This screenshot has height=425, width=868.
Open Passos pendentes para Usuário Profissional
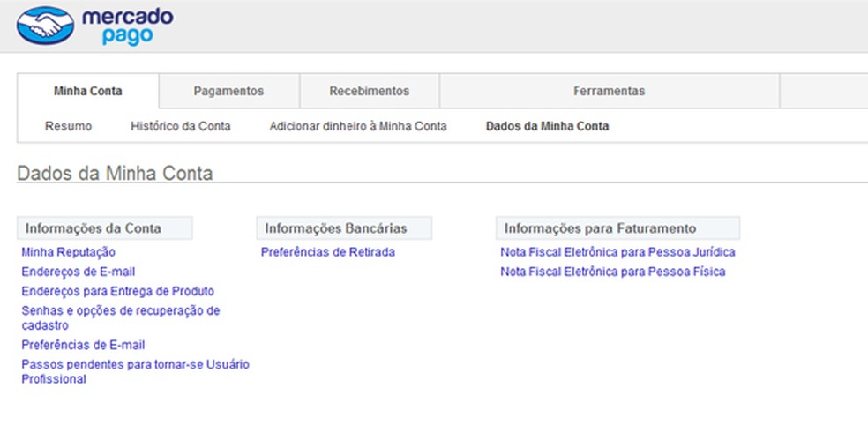coord(135,364)
